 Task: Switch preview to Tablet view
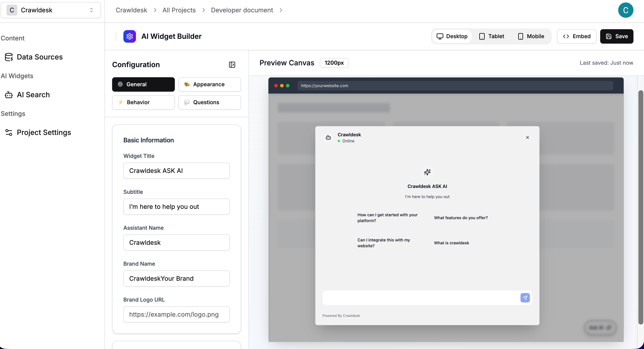(491, 36)
